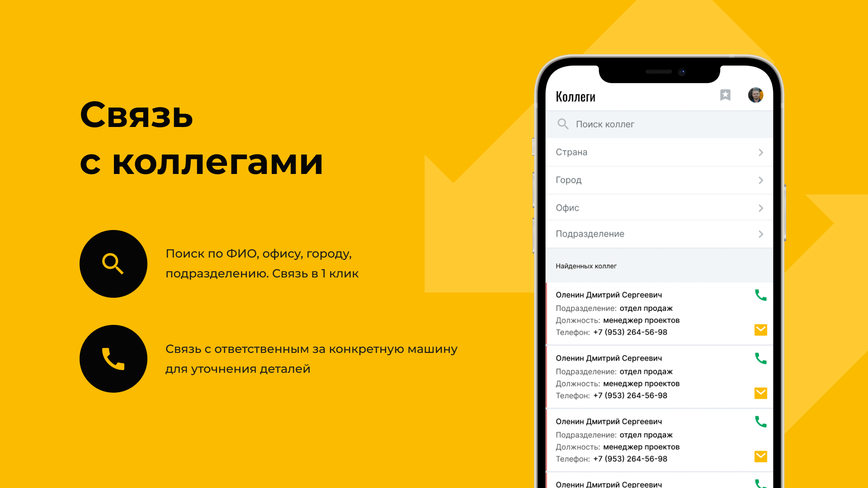868x488 pixels.
Task: Select the Подразделение filter option
Action: (656, 234)
